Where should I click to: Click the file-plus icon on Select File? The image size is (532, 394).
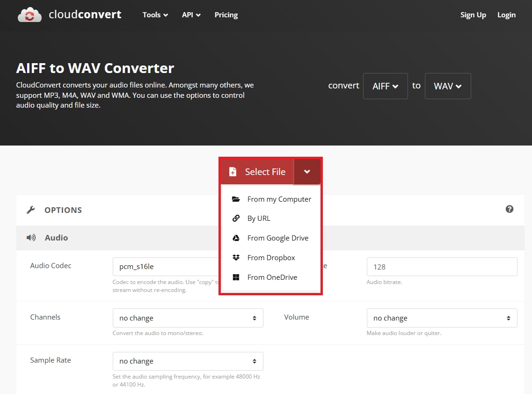(233, 172)
